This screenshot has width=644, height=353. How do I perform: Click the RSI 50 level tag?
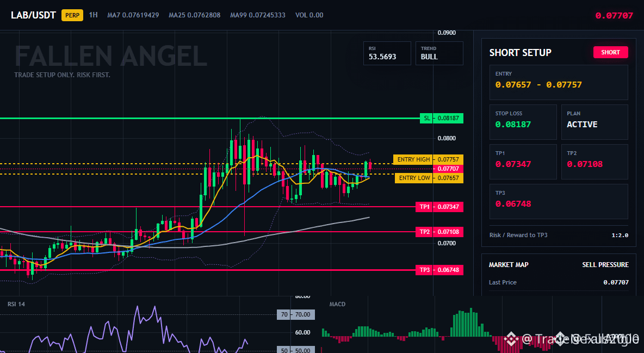coord(296,350)
